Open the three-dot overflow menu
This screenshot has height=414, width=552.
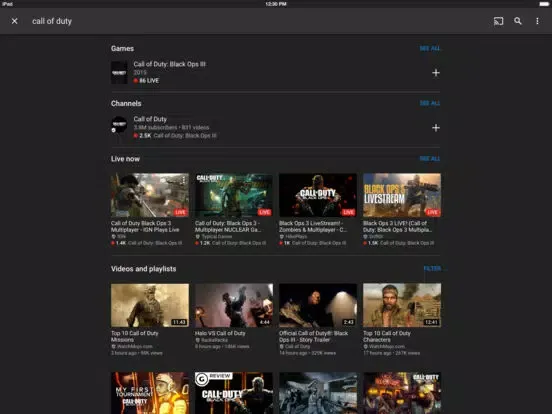coord(537,21)
